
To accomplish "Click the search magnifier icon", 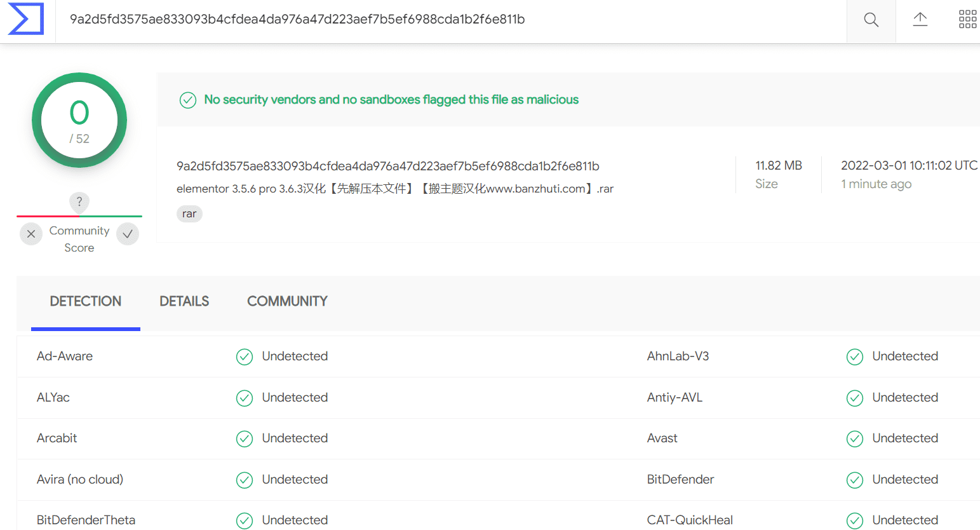I will tap(871, 20).
